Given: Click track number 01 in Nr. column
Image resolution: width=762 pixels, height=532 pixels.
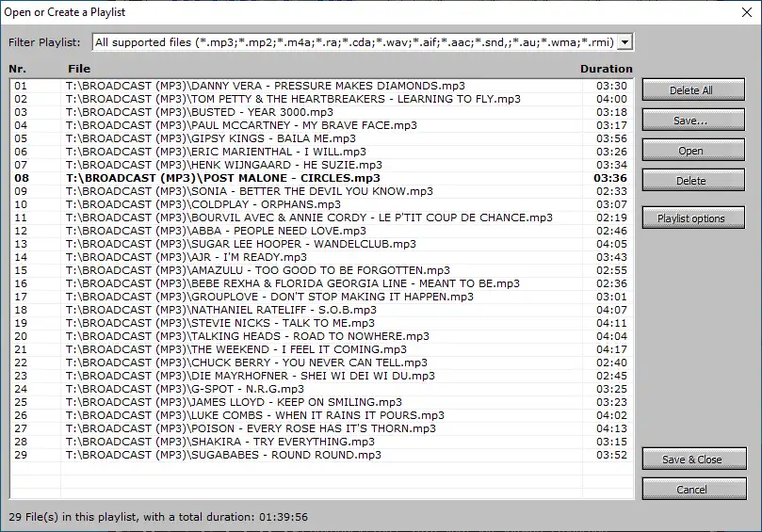Looking at the screenshot, I should (x=21, y=86).
